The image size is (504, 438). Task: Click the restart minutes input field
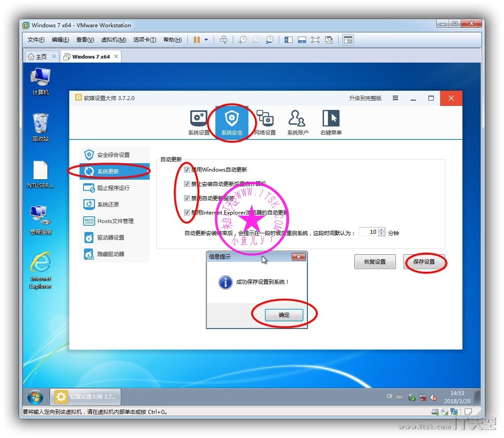click(369, 232)
